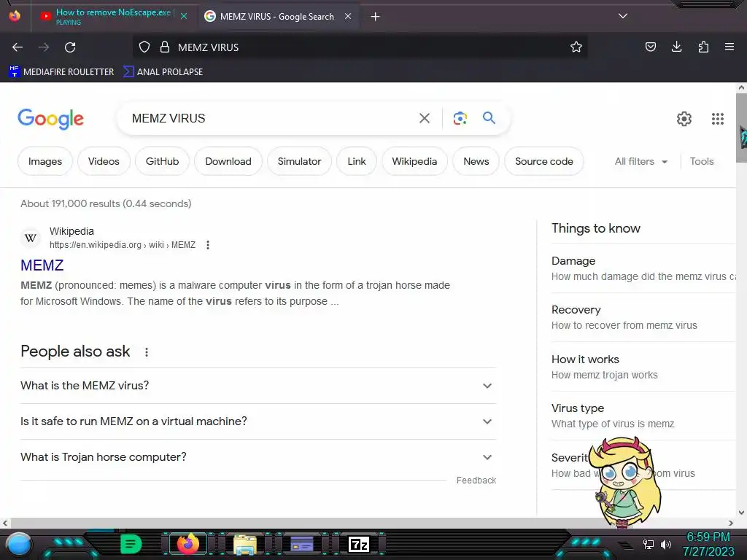Open more options for the Wikipedia result
This screenshot has height=560, width=747.
coord(208,245)
